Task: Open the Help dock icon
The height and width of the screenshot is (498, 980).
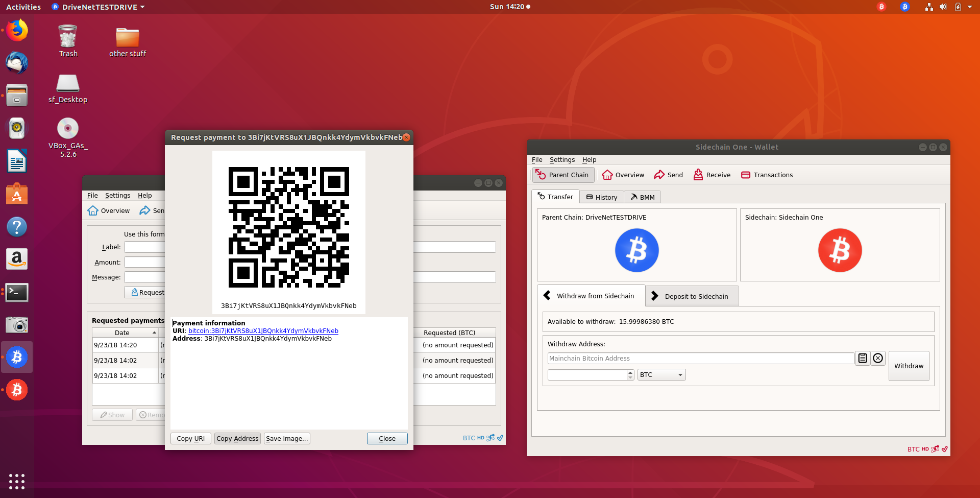Action: coord(17,227)
